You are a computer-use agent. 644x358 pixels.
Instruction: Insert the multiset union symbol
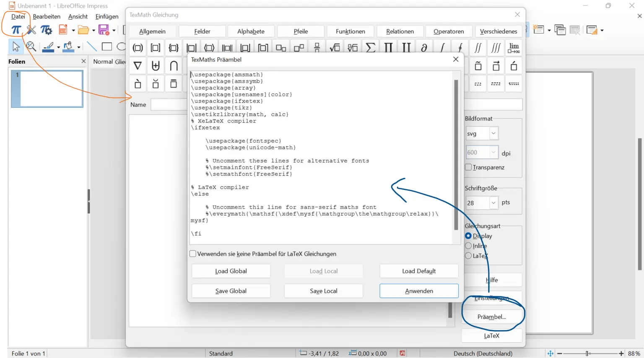tap(156, 65)
